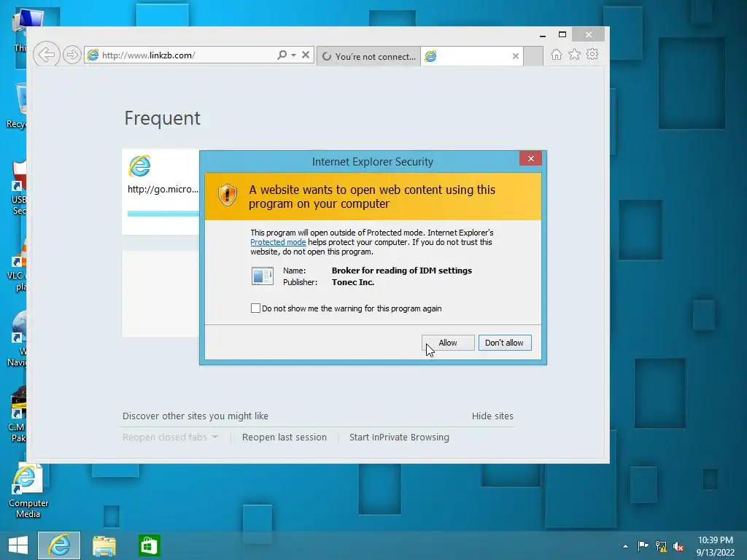Image resolution: width=747 pixels, height=560 pixels.
Task: Minimize the Internet Explorer window
Action: 543,35
